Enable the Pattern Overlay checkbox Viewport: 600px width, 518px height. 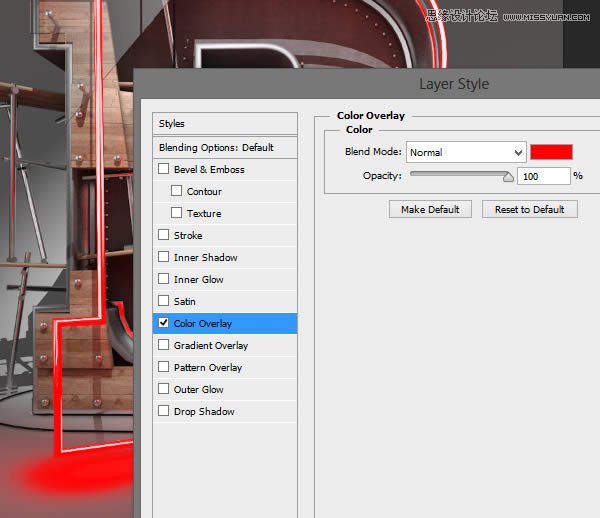(163, 367)
